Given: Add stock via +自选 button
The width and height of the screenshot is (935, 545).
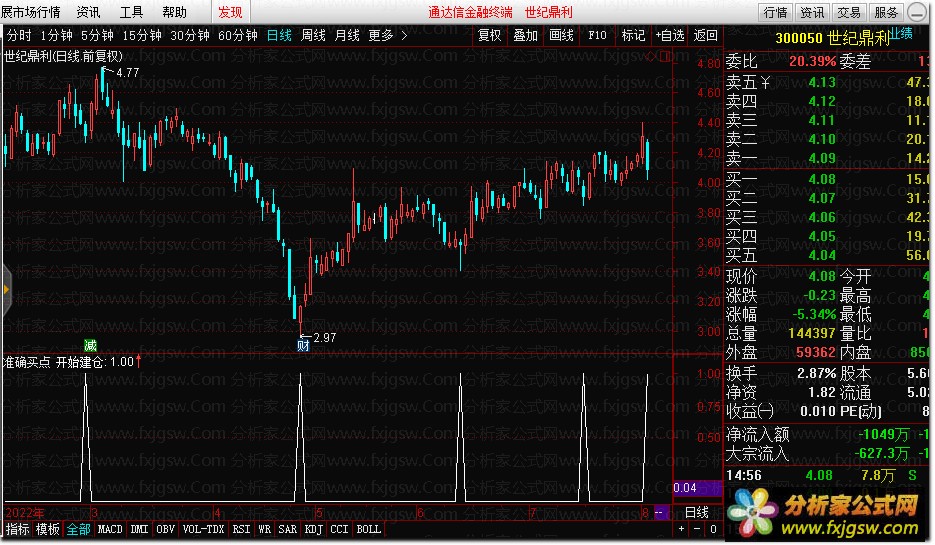Looking at the screenshot, I should 670,36.
